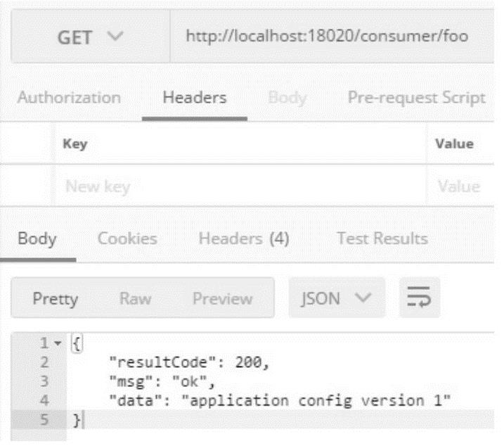Click the resultCode line in response

[190, 363]
